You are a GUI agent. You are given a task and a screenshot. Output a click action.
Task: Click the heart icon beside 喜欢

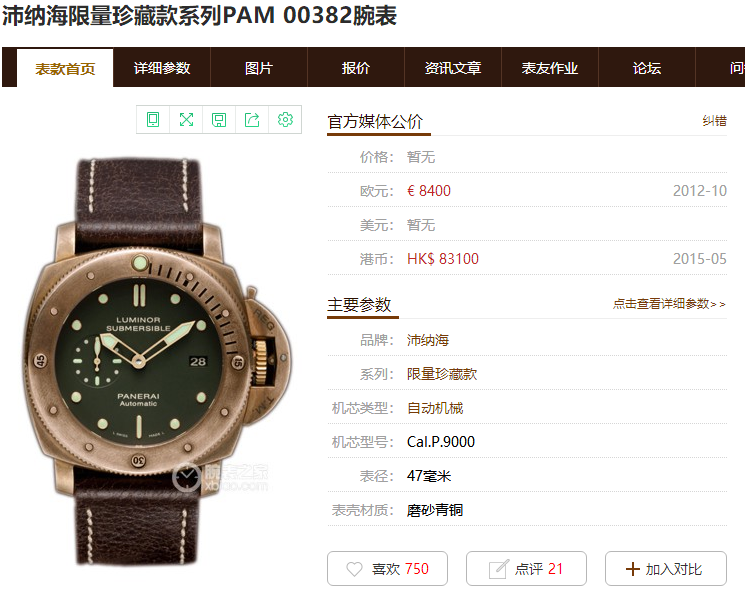pos(354,569)
